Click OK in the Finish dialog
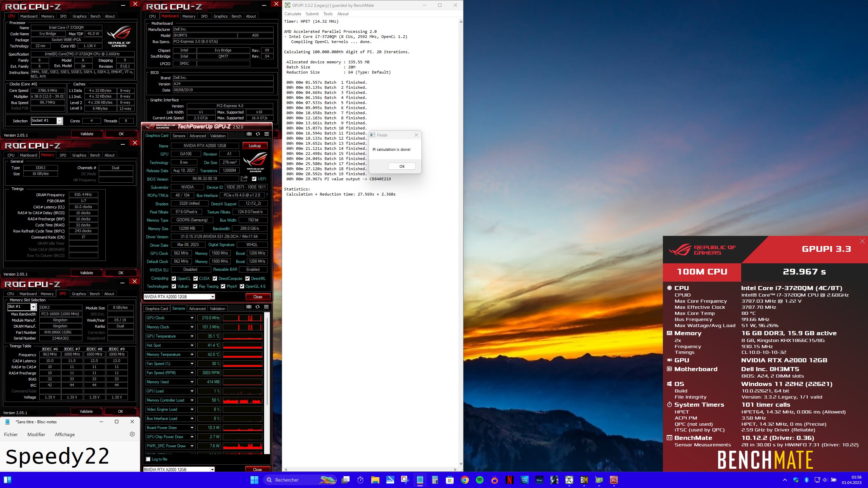 point(402,166)
